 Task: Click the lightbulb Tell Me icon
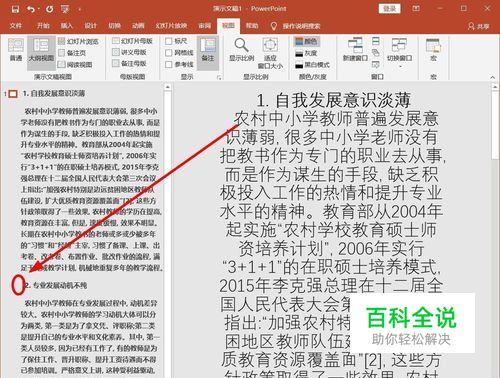[x=274, y=26]
